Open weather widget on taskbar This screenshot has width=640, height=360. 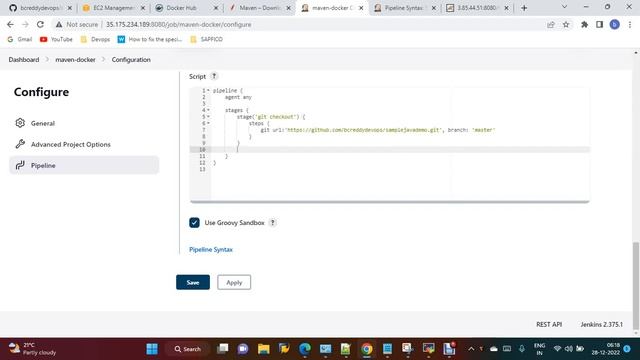coord(32,349)
